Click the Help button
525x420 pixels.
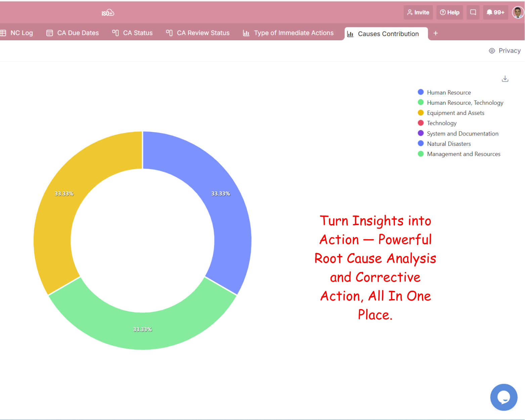pos(449,12)
